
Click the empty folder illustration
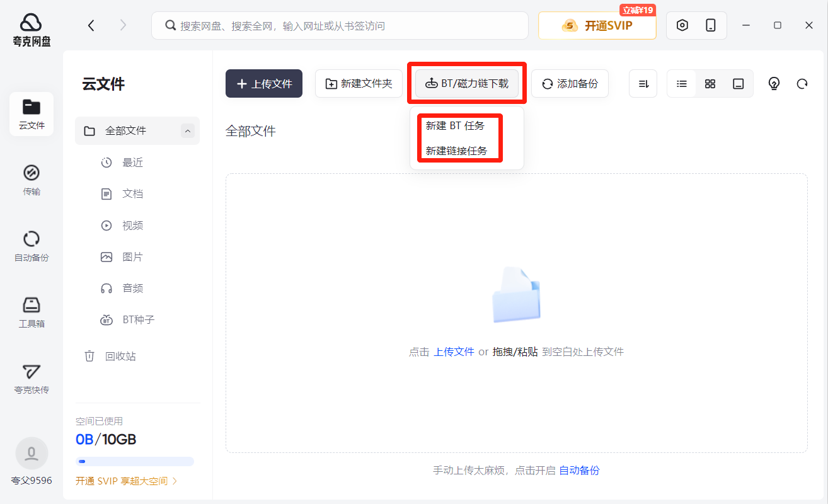517,295
